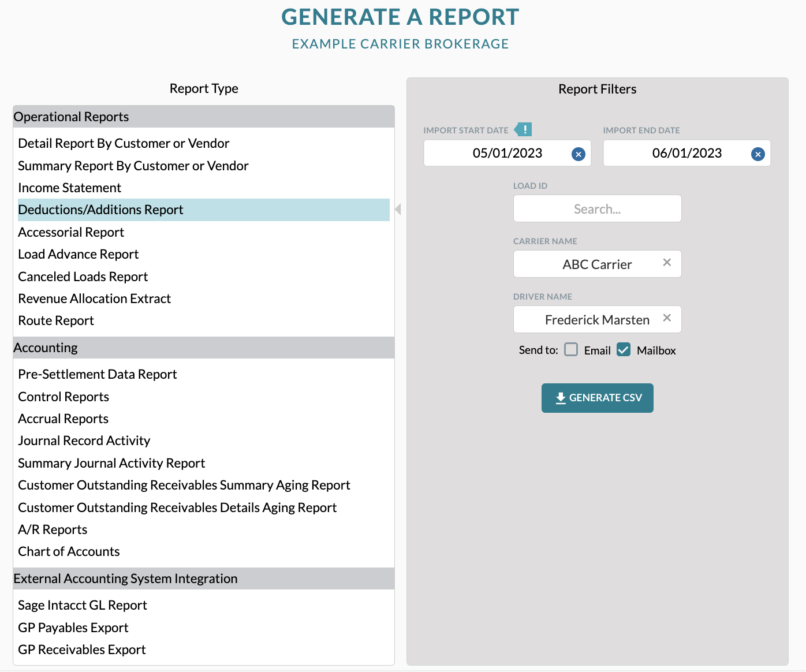The width and height of the screenshot is (806, 672).
Task: Clear the import end date value
Action: tap(758, 154)
